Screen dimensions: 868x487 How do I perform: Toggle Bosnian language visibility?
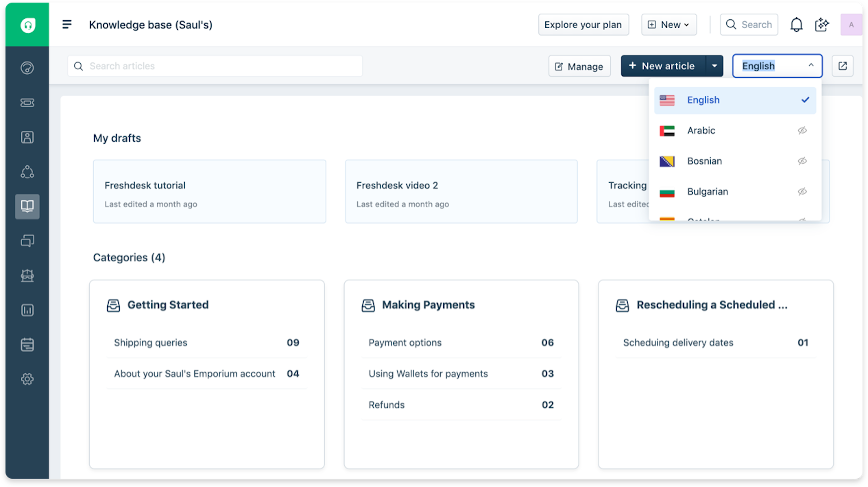pyautogui.click(x=803, y=161)
